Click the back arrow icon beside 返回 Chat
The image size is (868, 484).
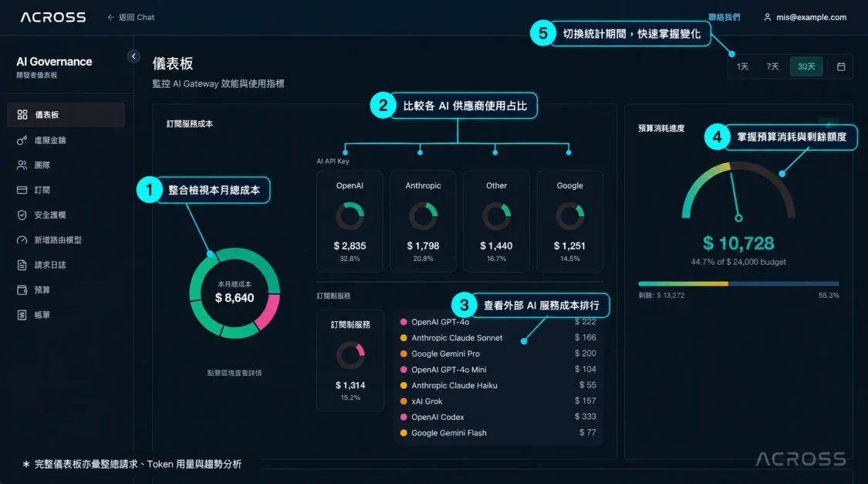[x=110, y=17]
